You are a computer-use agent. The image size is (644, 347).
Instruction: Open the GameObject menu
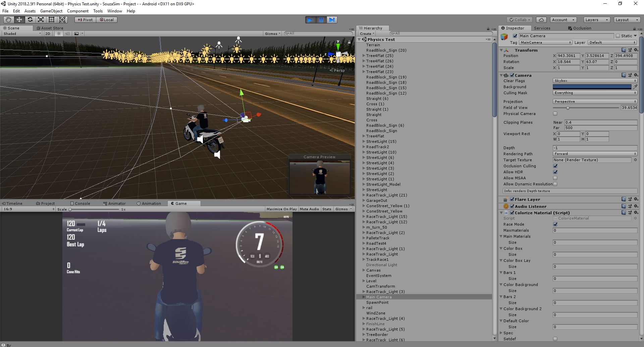point(51,11)
